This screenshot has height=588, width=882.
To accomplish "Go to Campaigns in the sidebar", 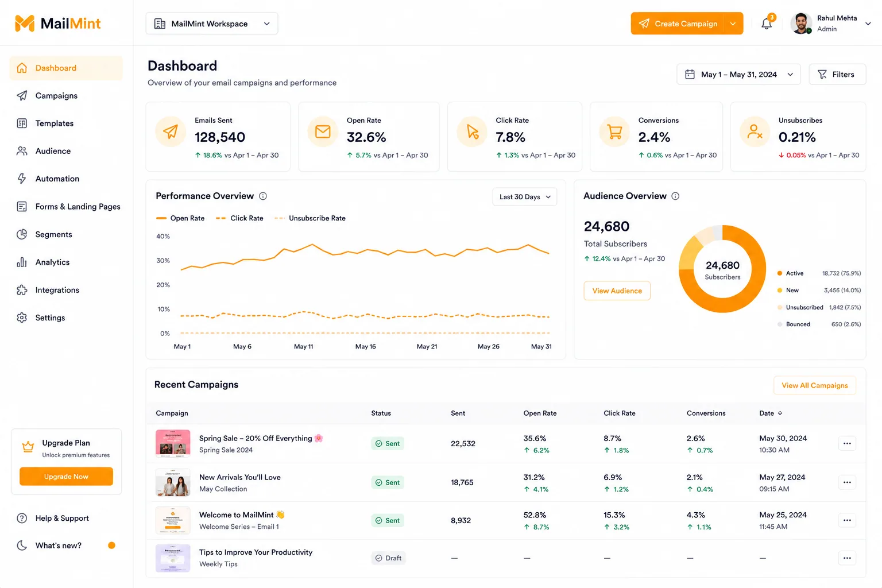I will 66,95.
